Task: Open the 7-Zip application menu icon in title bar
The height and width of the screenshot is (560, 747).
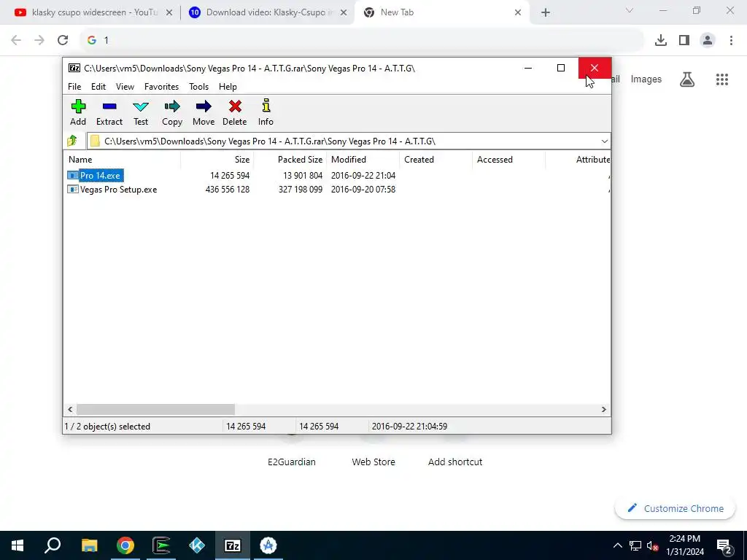Action: pyautogui.click(x=74, y=68)
